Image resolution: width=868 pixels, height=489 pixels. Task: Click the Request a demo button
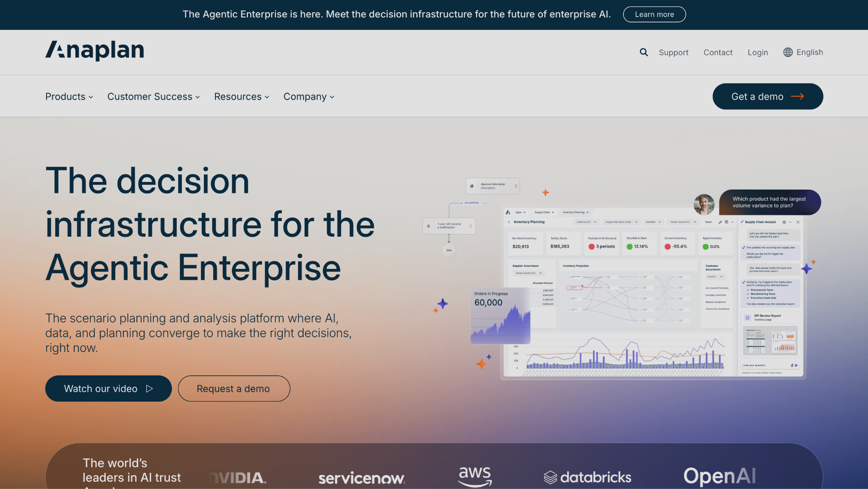[x=234, y=388]
